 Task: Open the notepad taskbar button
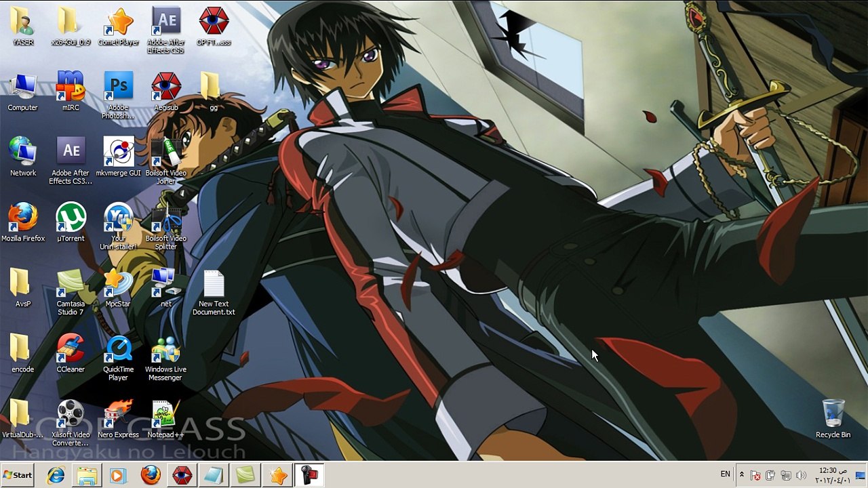[214, 475]
